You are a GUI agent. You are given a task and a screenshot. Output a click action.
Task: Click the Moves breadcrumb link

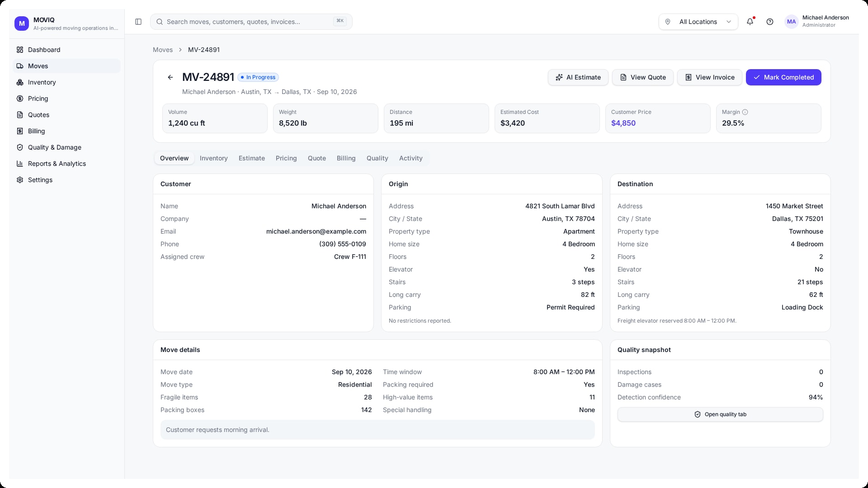click(163, 50)
